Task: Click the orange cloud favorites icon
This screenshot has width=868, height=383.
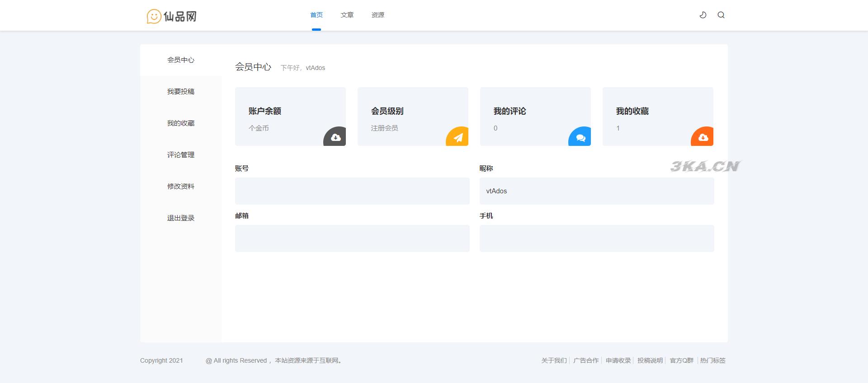Action: click(x=703, y=137)
